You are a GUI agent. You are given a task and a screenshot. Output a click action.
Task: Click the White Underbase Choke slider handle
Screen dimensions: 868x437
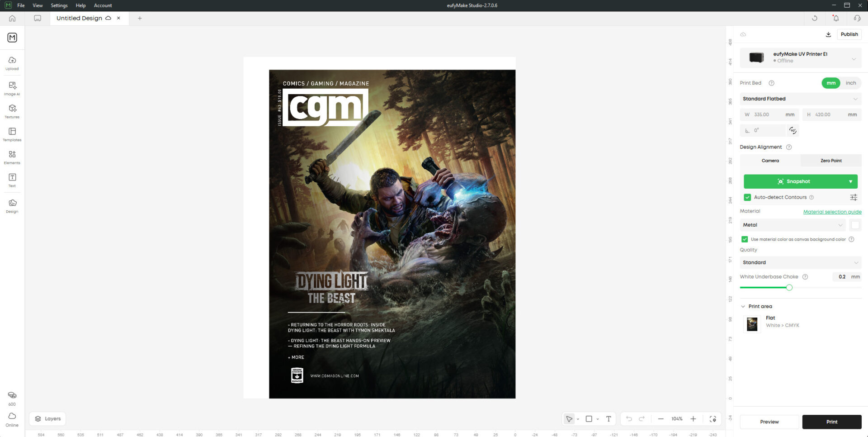(x=789, y=288)
